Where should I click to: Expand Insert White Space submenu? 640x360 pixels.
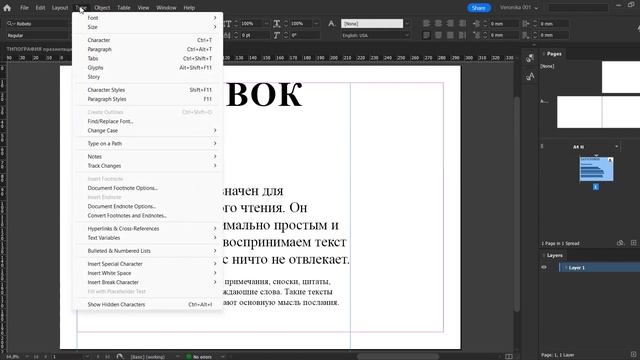(148, 273)
